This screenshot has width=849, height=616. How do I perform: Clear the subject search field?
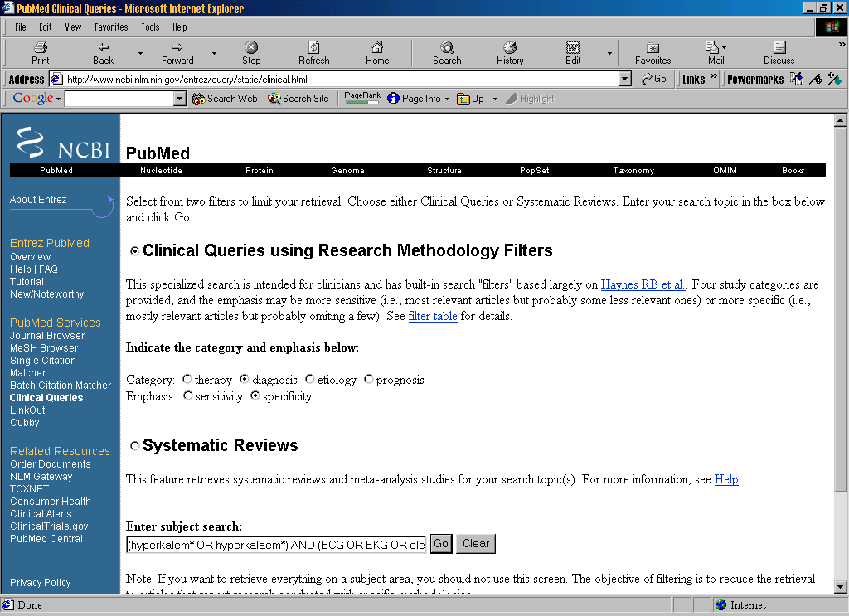coord(476,544)
